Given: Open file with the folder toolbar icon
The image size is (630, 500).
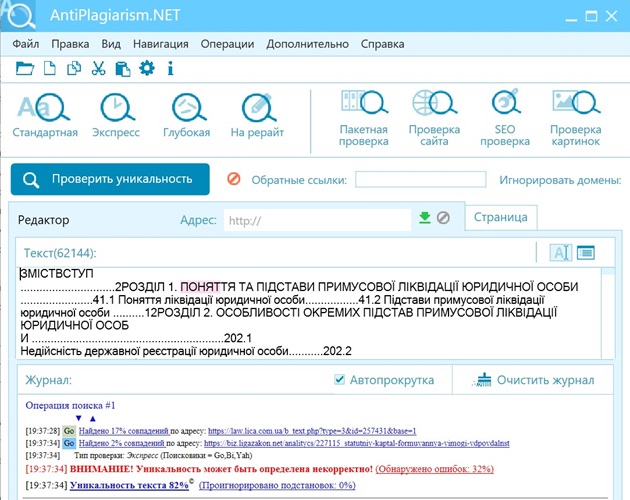Looking at the screenshot, I should coord(25,69).
